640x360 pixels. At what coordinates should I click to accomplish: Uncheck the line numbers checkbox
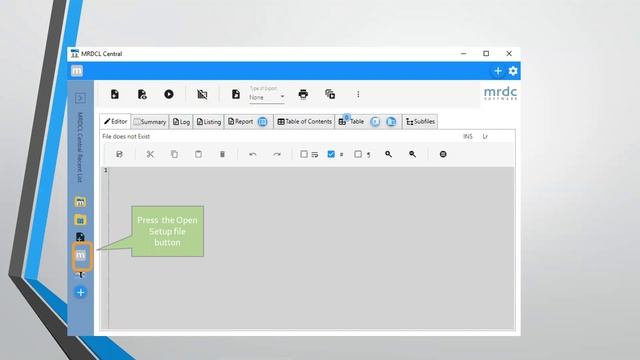pos(331,154)
